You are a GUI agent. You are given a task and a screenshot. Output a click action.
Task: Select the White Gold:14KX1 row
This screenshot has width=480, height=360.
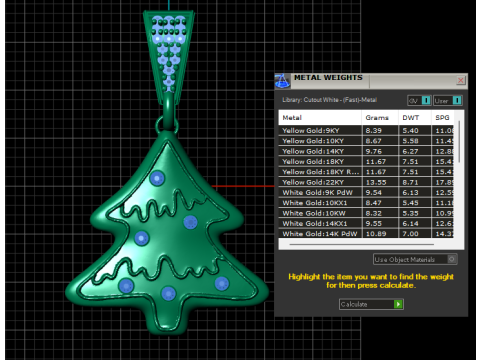tap(366, 223)
